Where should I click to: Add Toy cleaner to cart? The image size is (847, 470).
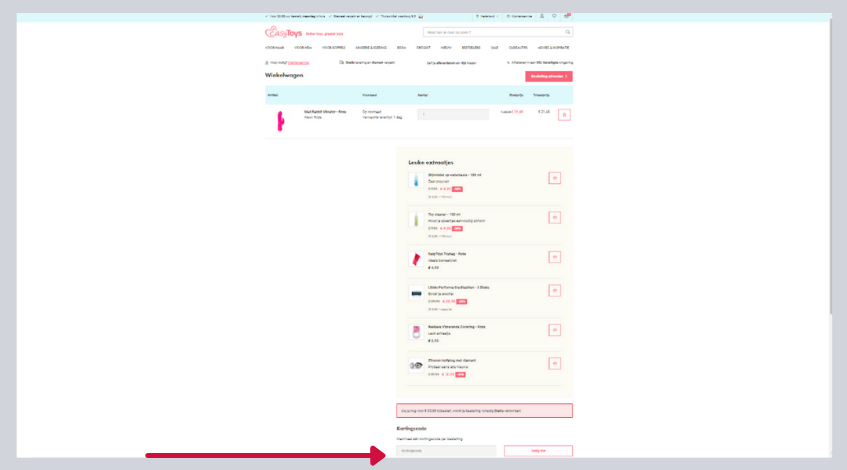[555, 217]
